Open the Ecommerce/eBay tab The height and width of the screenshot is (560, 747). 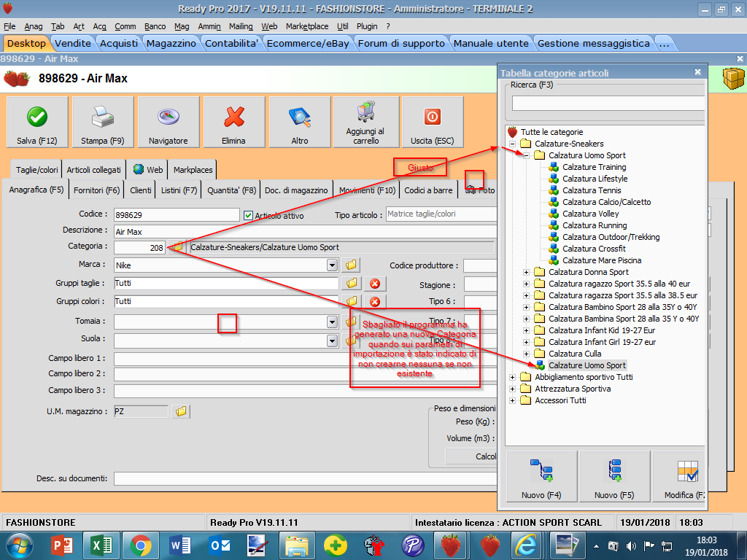click(308, 43)
